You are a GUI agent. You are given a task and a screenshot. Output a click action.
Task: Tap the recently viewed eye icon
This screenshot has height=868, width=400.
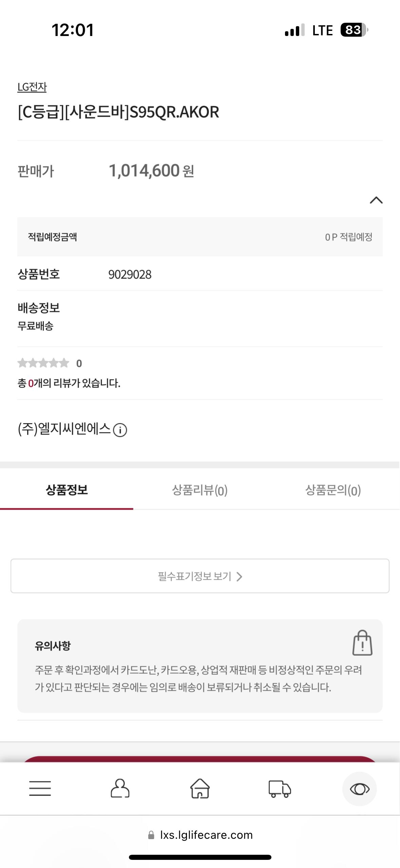(x=360, y=789)
